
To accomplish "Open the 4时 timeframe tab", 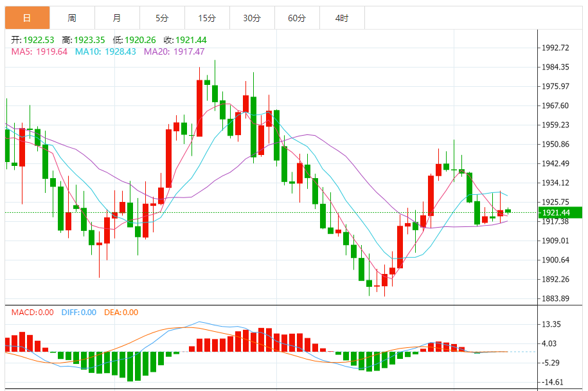I will (x=342, y=17).
